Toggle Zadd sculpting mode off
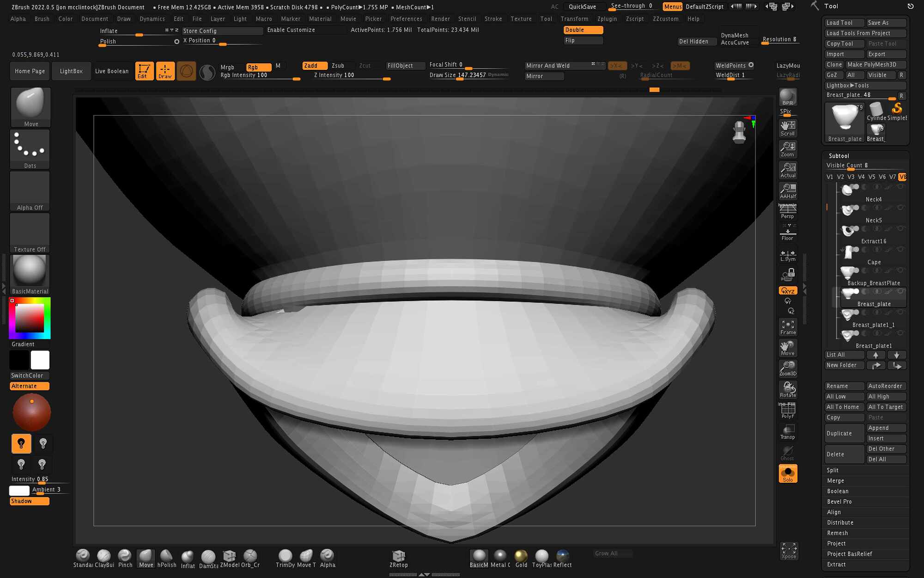This screenshot has width=924, height=578. (x=314, y=65)
